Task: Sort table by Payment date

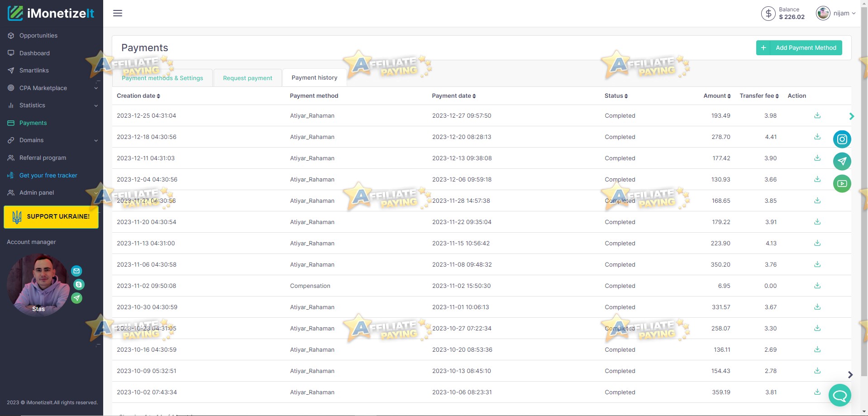Action: [x=454, y=96]
